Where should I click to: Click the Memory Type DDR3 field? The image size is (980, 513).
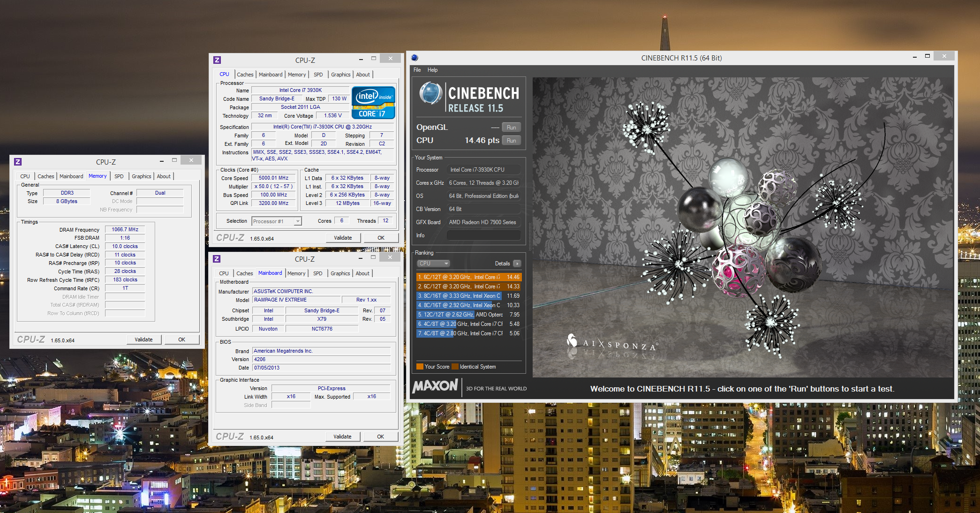pyautogui.click(x=67, y=193)
